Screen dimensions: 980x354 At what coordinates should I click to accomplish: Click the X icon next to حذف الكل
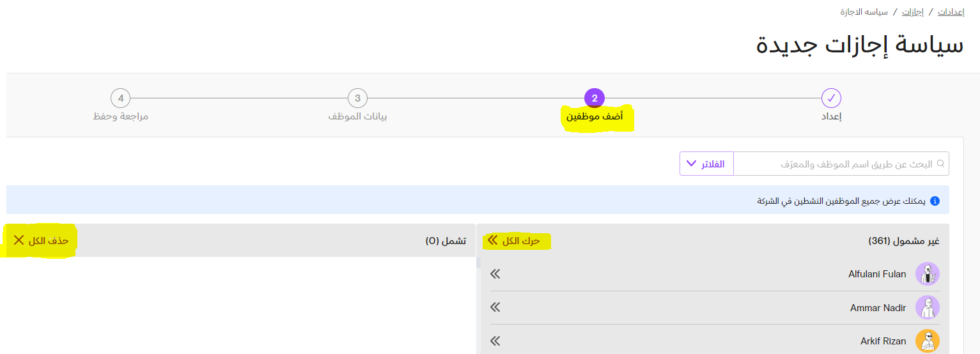click(x=19, y=240)
